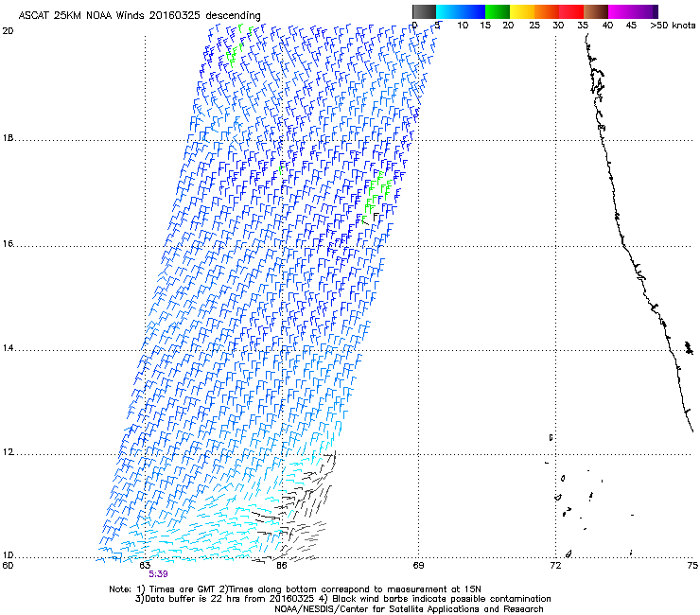
Task: Click the longitude '72' axis label
Action: click(555, 566)
